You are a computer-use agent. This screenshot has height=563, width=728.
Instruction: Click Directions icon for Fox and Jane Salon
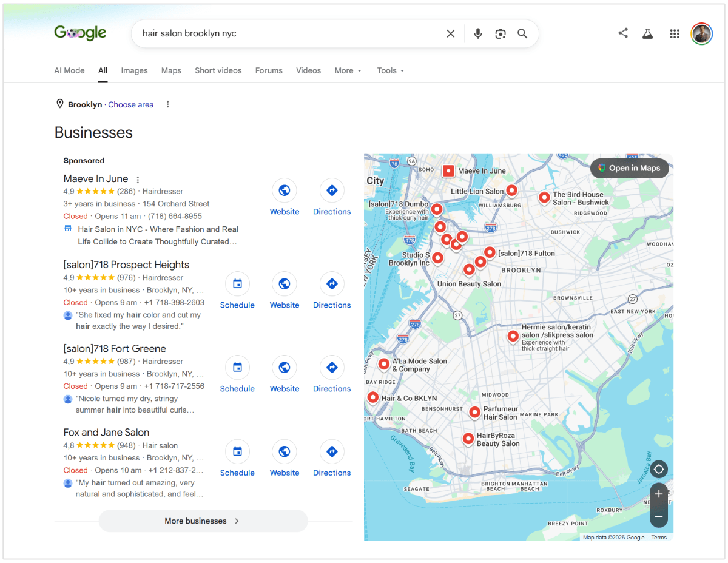pyautogui.click(x=332, y=451)
